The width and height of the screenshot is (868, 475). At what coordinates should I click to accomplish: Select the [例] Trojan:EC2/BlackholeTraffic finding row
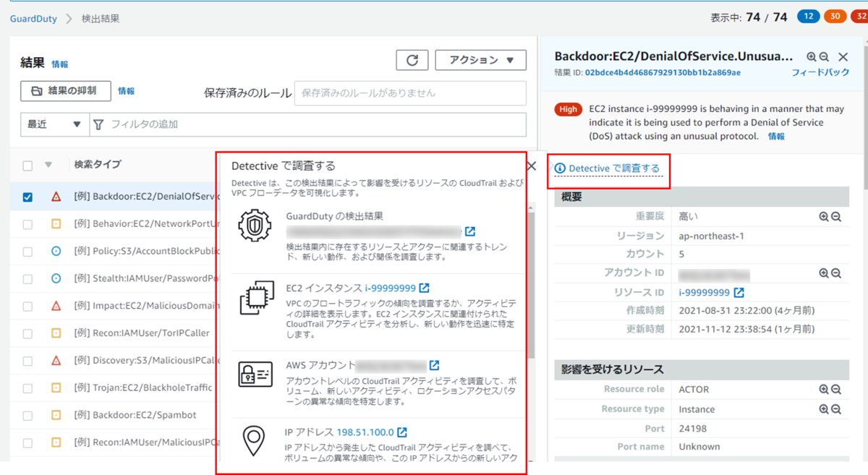coord(143,388)
